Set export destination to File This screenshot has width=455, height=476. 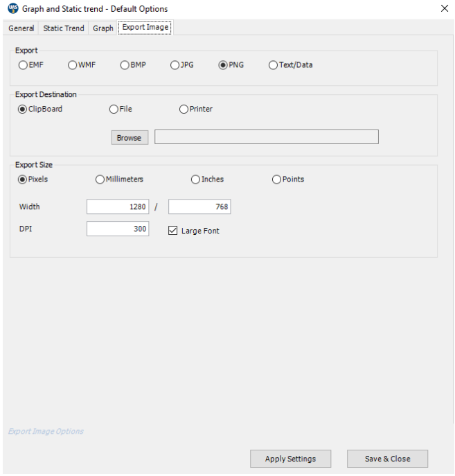(x=114, y=109)
